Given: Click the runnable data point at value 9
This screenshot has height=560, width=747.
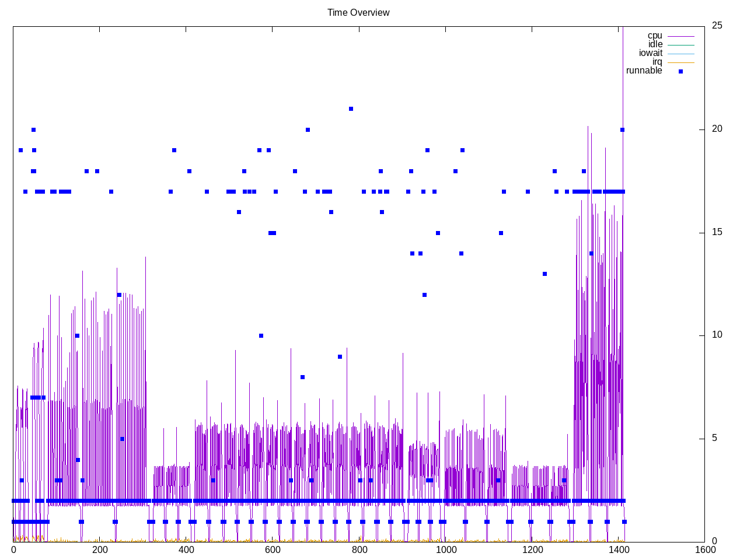Looking at the screenshot, I should point(340,356).
